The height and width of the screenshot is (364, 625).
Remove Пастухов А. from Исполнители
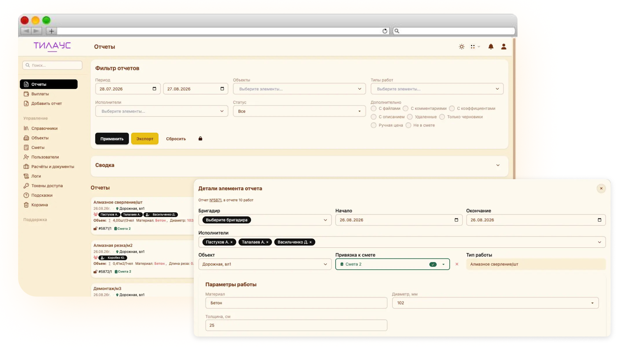[232, 242]
